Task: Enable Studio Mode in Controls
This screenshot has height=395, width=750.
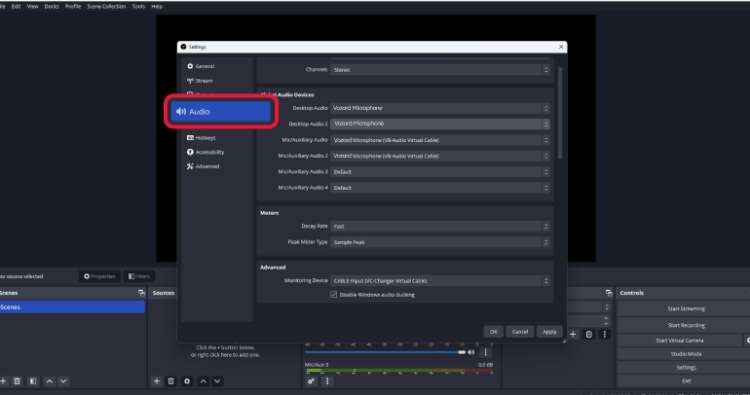Action: click(686, 354)
